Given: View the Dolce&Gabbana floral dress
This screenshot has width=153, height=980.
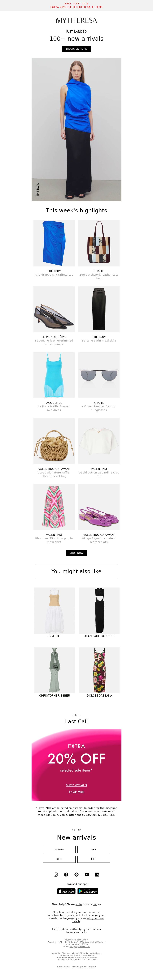Looking at the screenshot, I should pos(99,670).
